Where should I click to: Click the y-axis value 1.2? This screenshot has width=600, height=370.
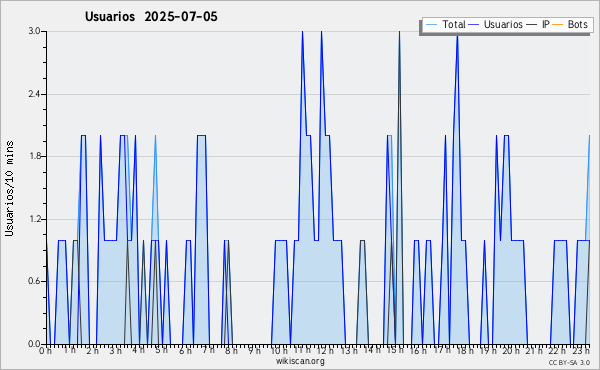[x=34, y=219]
